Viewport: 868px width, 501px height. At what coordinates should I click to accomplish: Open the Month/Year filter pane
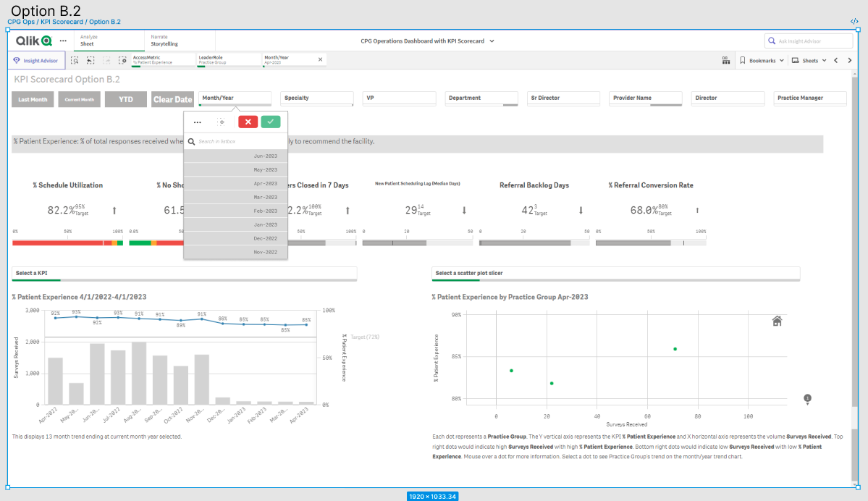[235, 98]
